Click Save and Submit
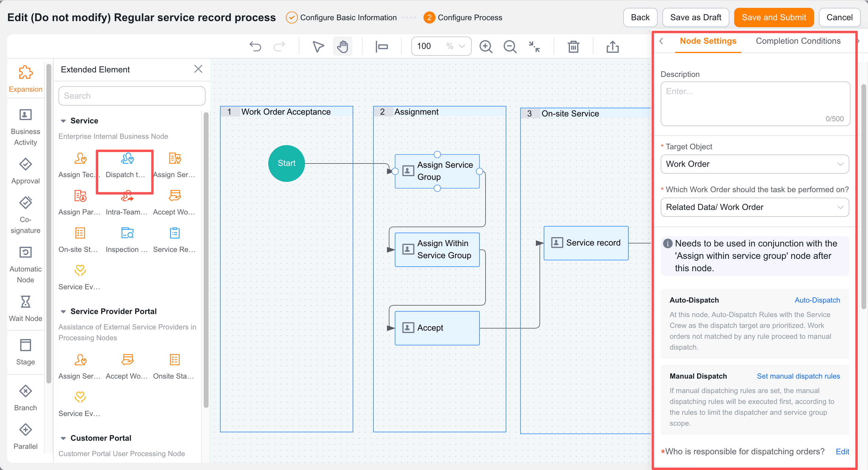868x470 pixels. point(774,17)
